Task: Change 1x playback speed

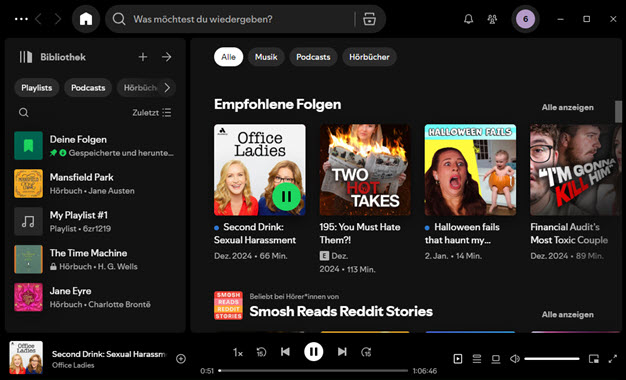Action: coord(238,352)
